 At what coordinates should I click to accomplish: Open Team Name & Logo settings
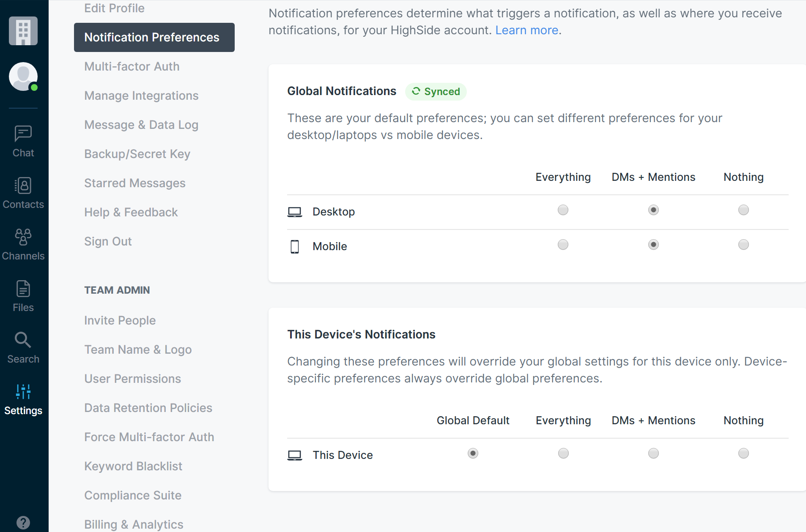coord(138,349)
